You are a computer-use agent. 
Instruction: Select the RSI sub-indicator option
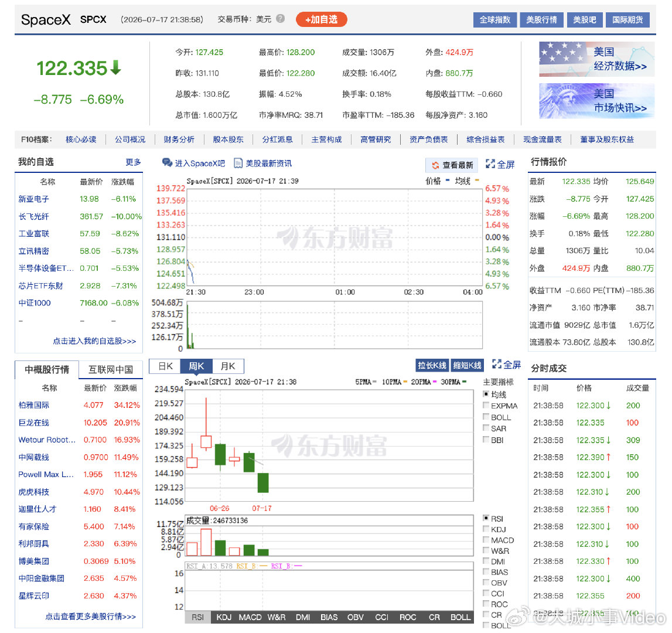tap(486, 518)
